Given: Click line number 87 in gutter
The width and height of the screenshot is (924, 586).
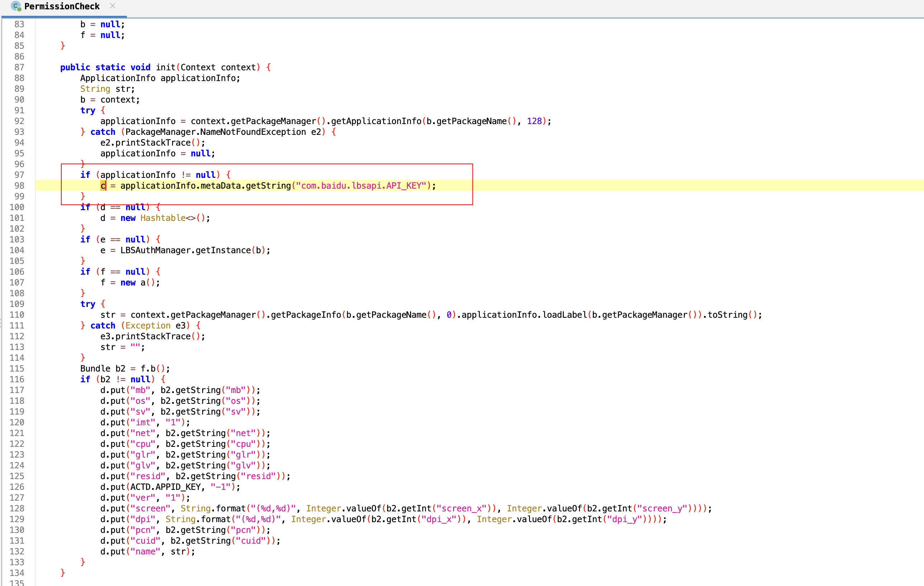Looking at the screenshot, I should pos(19,67).
